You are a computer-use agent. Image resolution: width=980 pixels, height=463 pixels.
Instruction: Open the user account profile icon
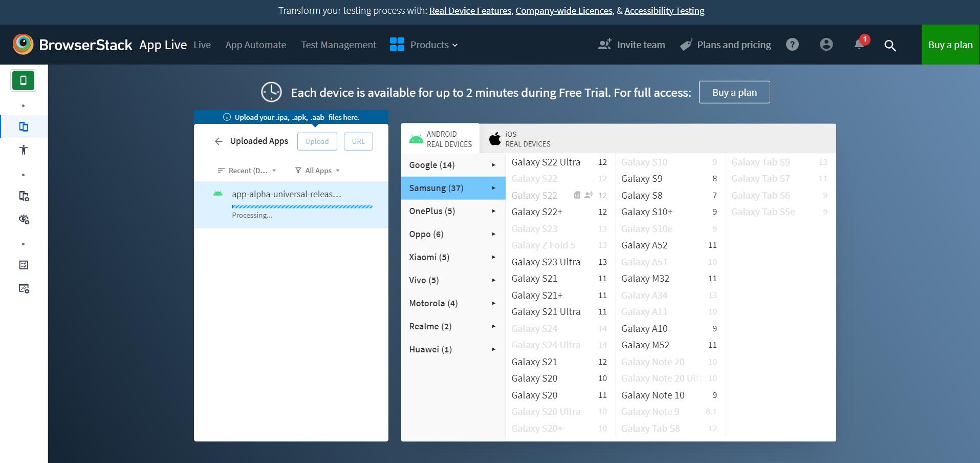[x=826, y=45]
